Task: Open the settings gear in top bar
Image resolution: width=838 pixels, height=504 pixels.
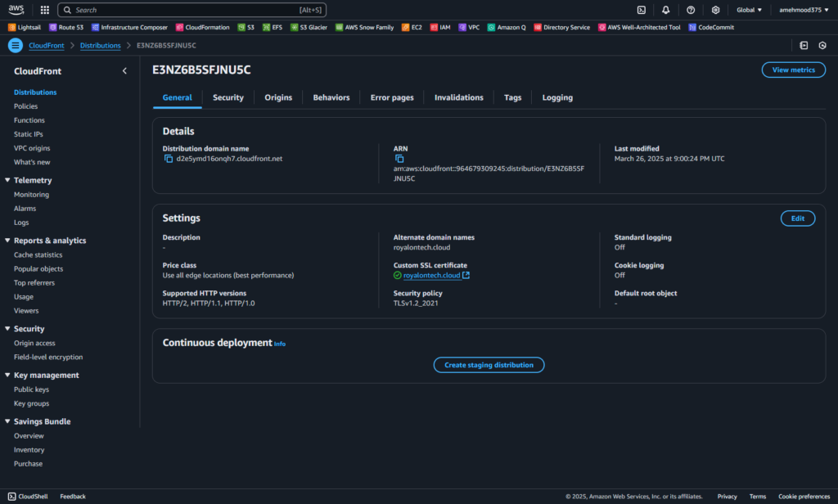Action: click(715, 10)
